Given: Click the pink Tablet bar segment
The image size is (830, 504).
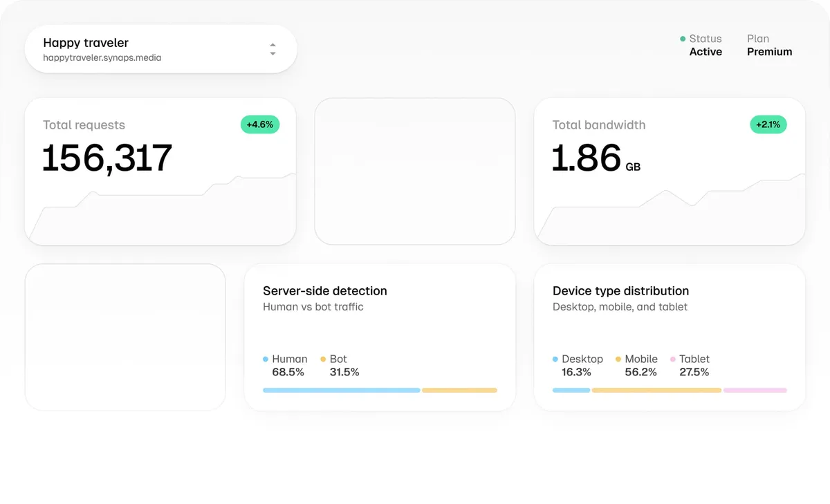Looking at the screenshot, I should 755,391.
